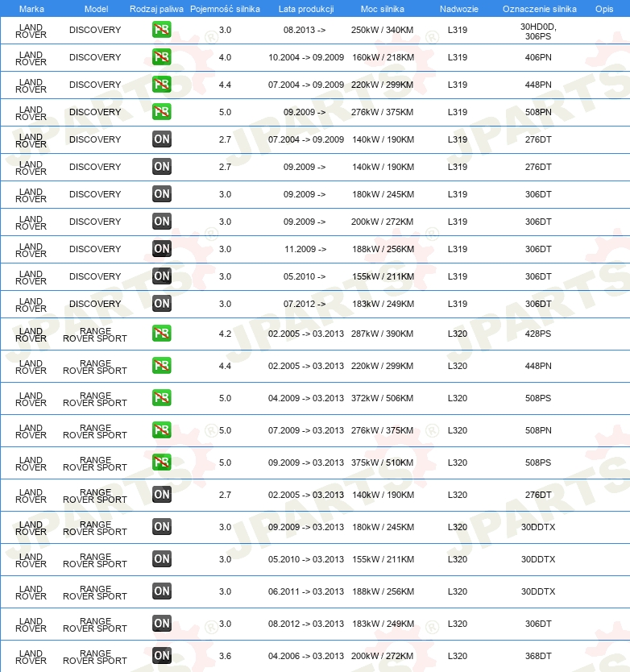Select displacement value 4.0
630x672 pixels.
coord(225,57)
